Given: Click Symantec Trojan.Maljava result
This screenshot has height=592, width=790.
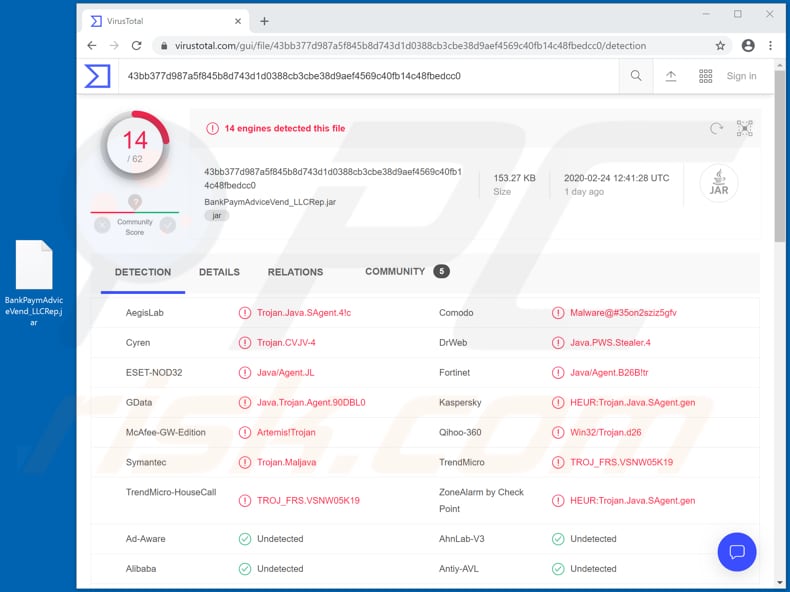Looking at the screenshot, I should coord(287,463).
